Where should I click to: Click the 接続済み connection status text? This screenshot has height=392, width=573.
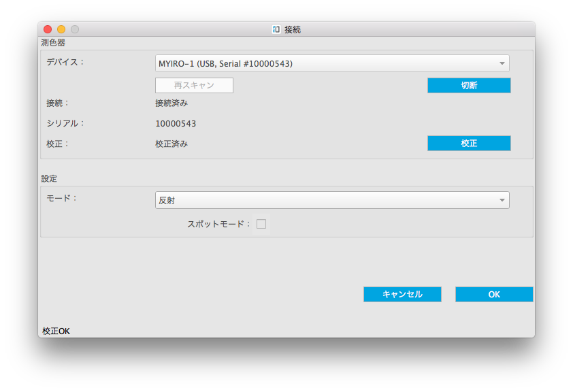(x=171, y=103)
